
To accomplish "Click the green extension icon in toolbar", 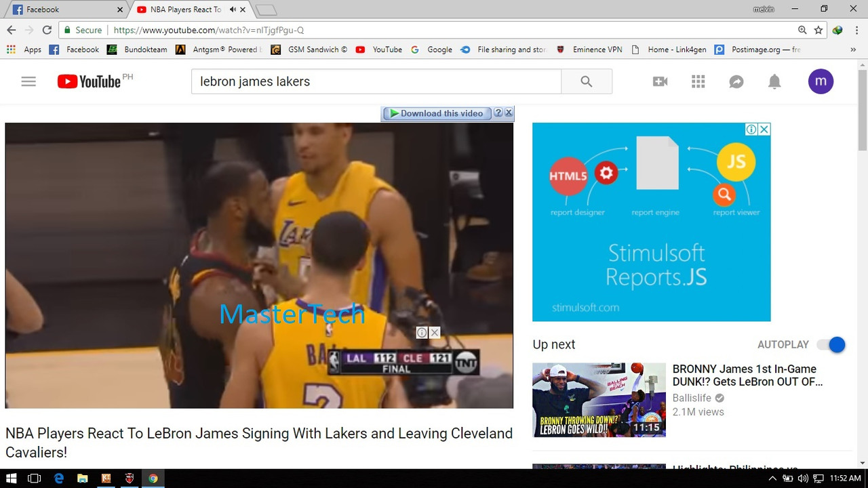I will pyautogui.click(x=837, y=30).
